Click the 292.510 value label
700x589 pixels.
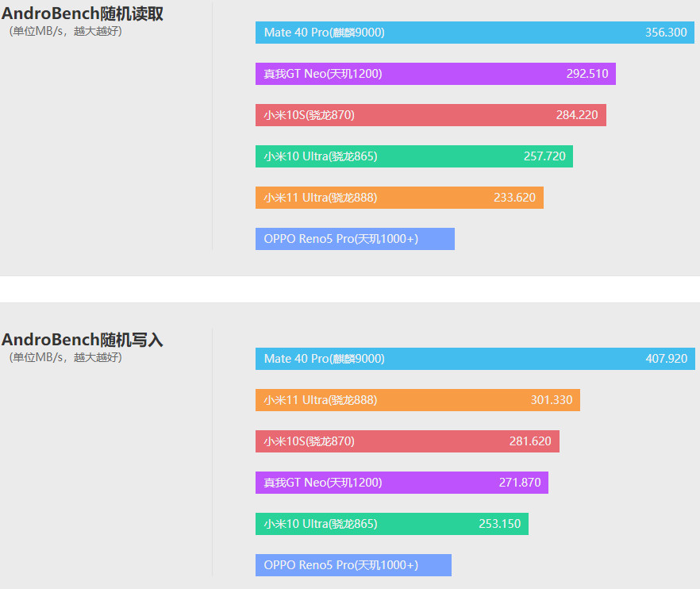[587, 74]
